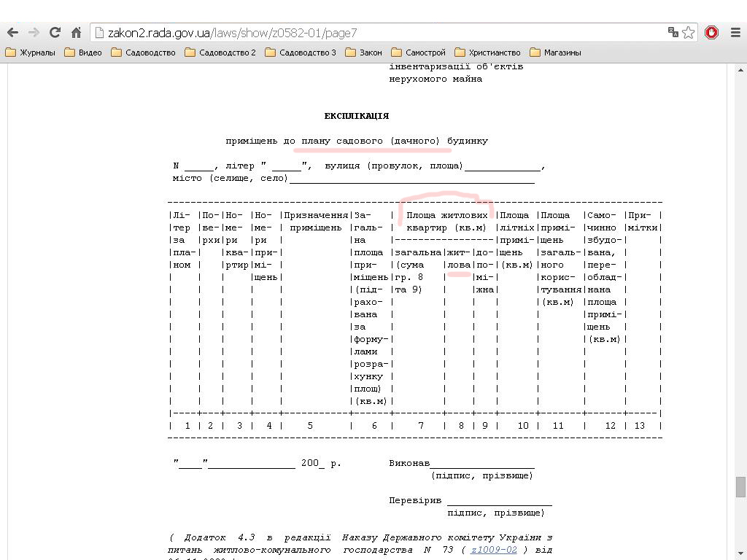Click the 'Самочинно' column header text
The image size is (747, 560).
[602, 222]
